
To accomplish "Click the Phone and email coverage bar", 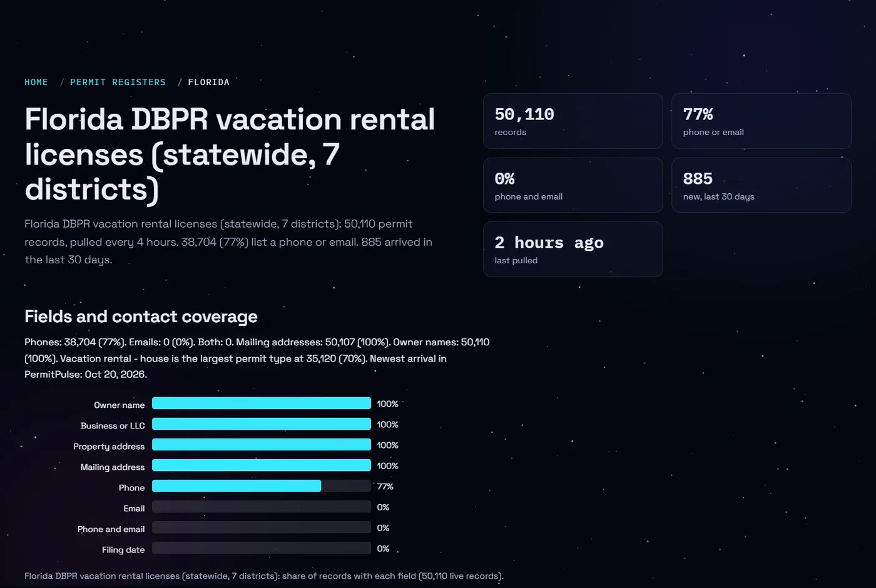I will pyautogui.click(x=262, y=527).
